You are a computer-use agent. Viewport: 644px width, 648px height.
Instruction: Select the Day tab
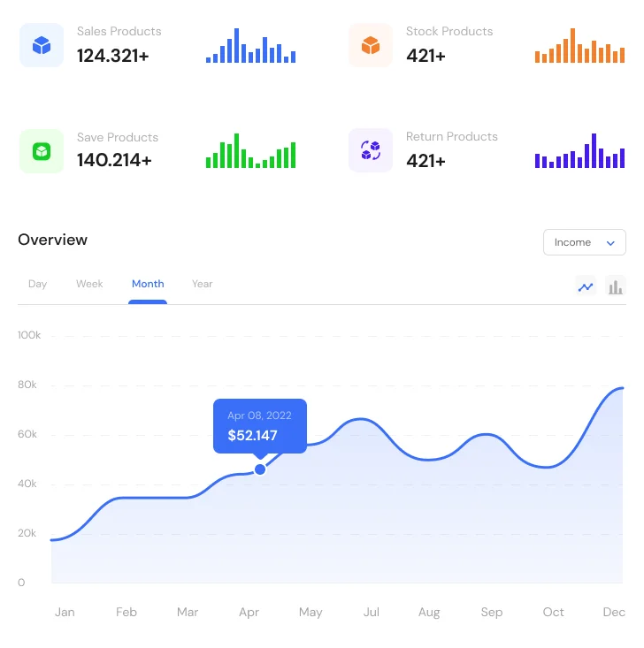click(37, 284)
